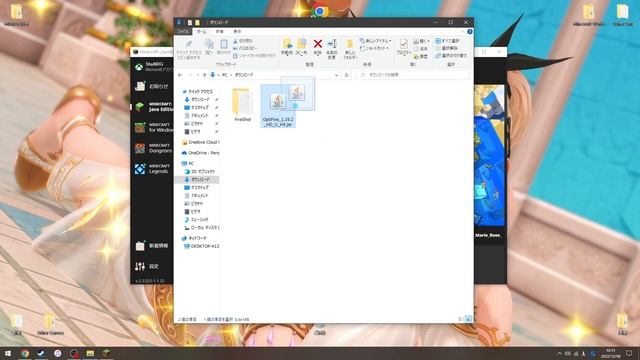
Task: Open the Windows Start menu
Action: pyautogui.click(x=8, y=353)
